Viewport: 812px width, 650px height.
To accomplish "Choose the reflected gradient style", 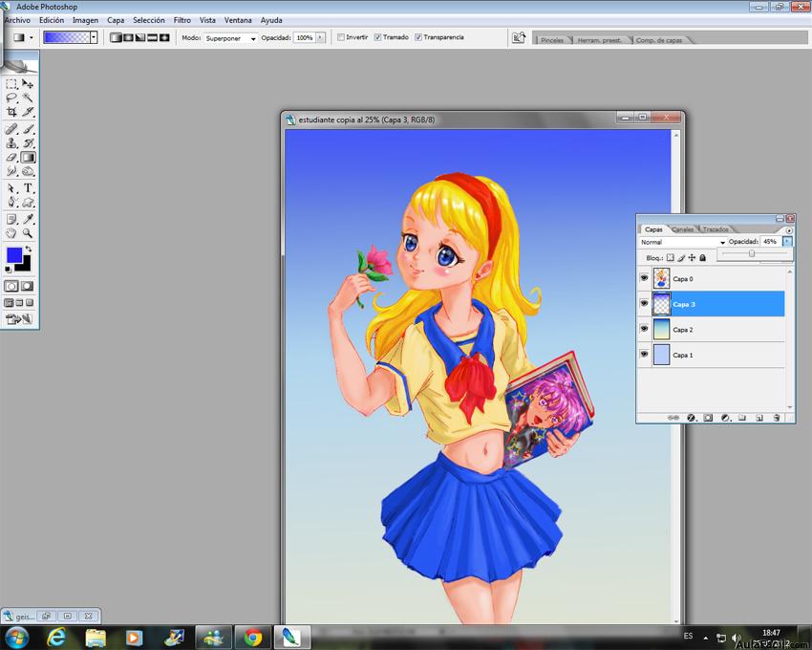I will 152,38.
